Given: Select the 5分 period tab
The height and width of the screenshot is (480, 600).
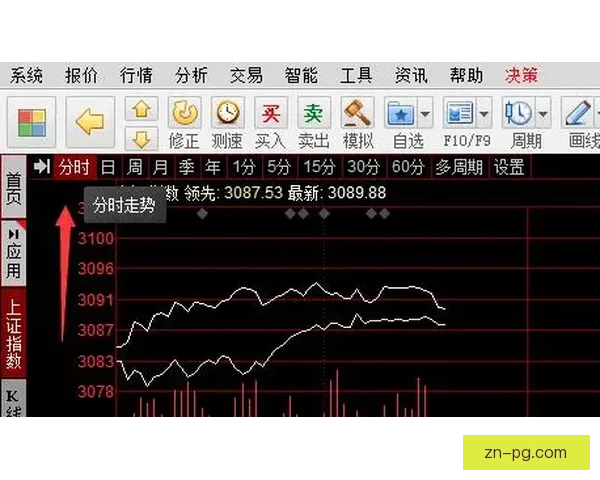Looking at the screenshot, I should [279, 167].
